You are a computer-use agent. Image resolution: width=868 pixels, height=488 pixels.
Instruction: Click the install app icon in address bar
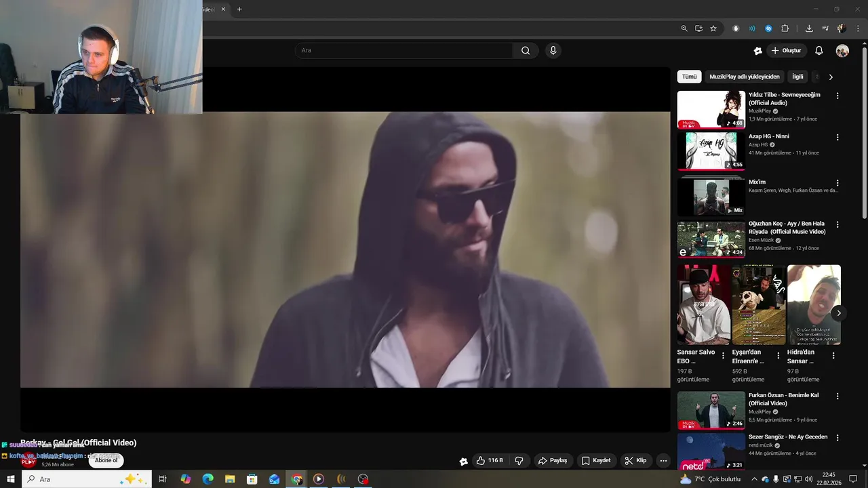(x=698, y=28)
